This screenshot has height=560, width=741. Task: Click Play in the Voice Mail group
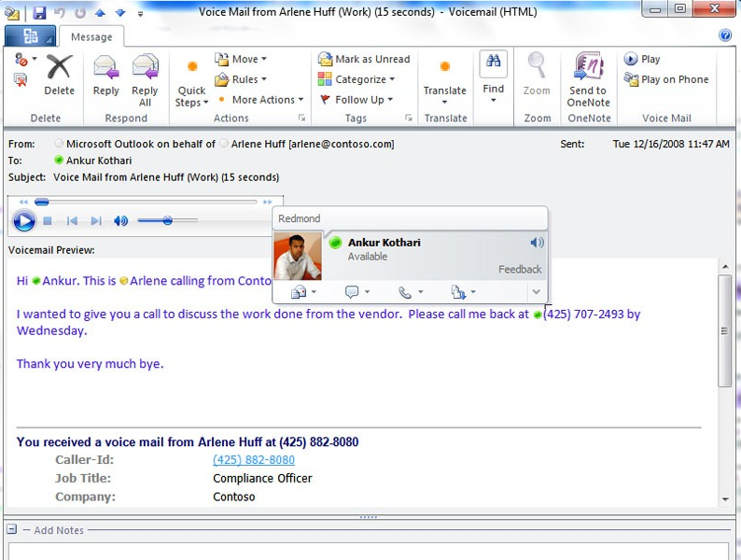(642, 59)
